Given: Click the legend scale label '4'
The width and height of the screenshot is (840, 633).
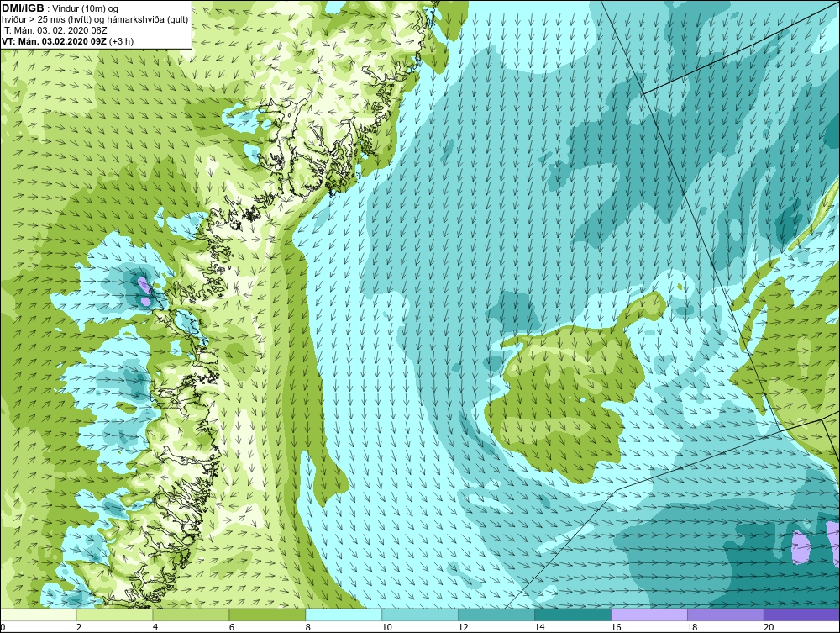Looking at the screenshot, I should point(155,627).
